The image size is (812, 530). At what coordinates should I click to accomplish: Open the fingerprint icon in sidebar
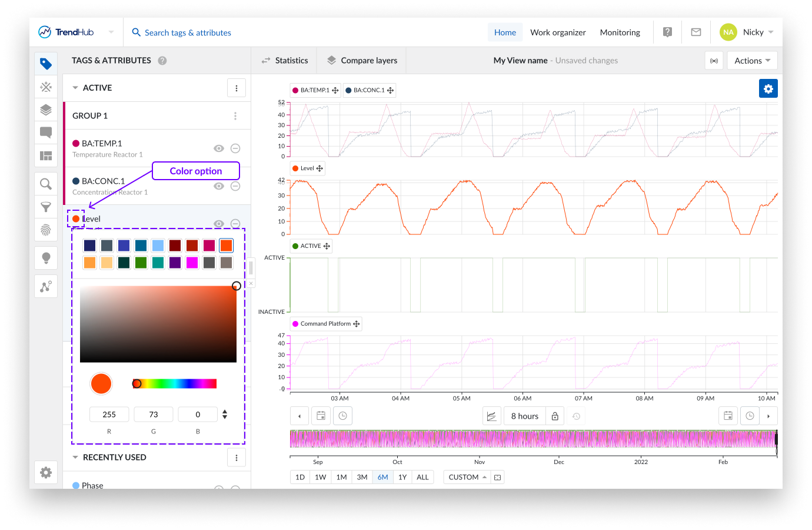46,230
